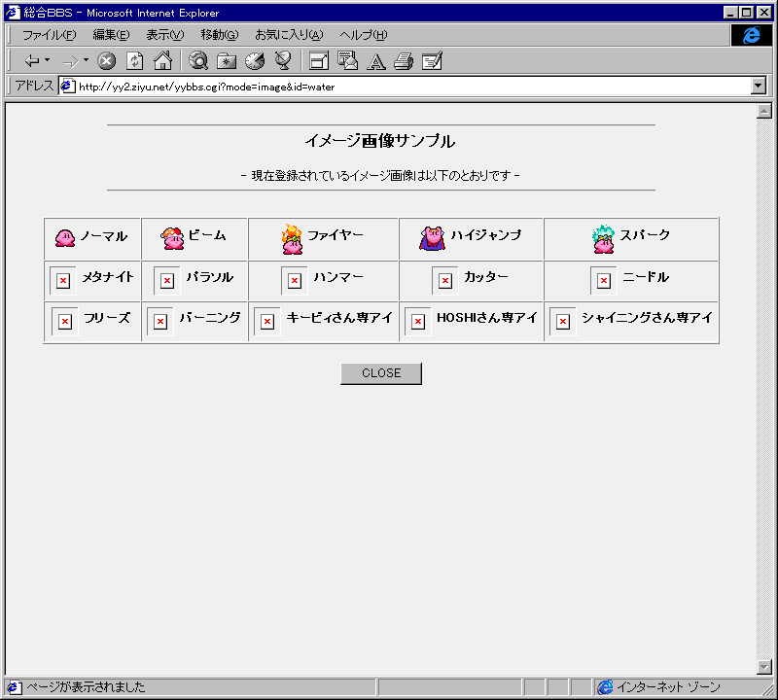
Task: Click the Home toolbar icon
Action: click(x=162, y=60)
